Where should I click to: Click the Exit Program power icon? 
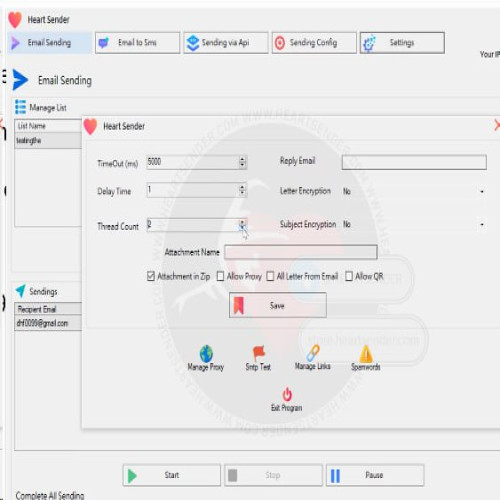tap(287, 394)
